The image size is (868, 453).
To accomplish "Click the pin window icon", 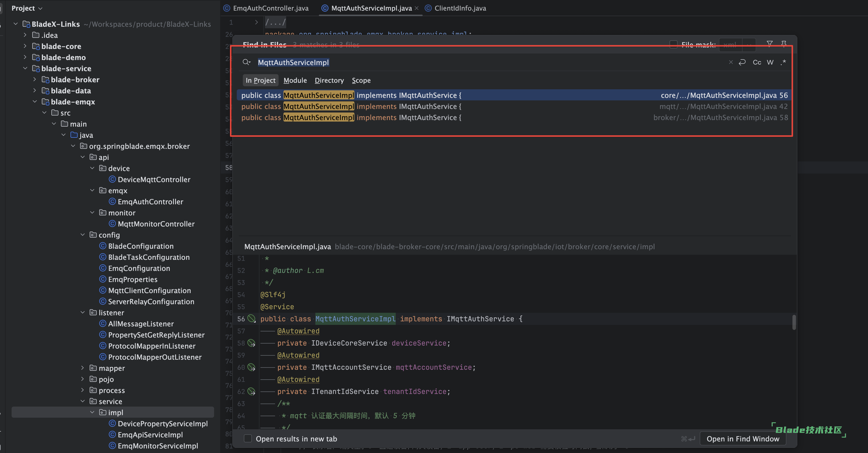I will [x=784, y=44].
